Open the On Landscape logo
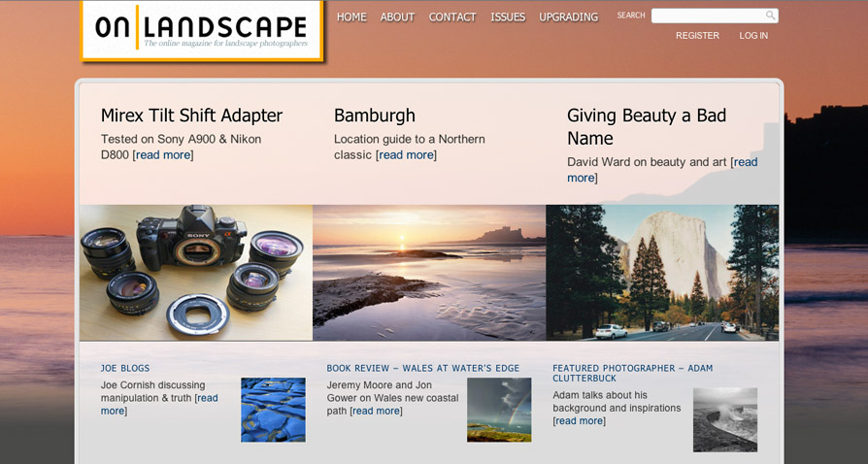The image size is (868, 464). pyautogui.click(x=202, y=30)
